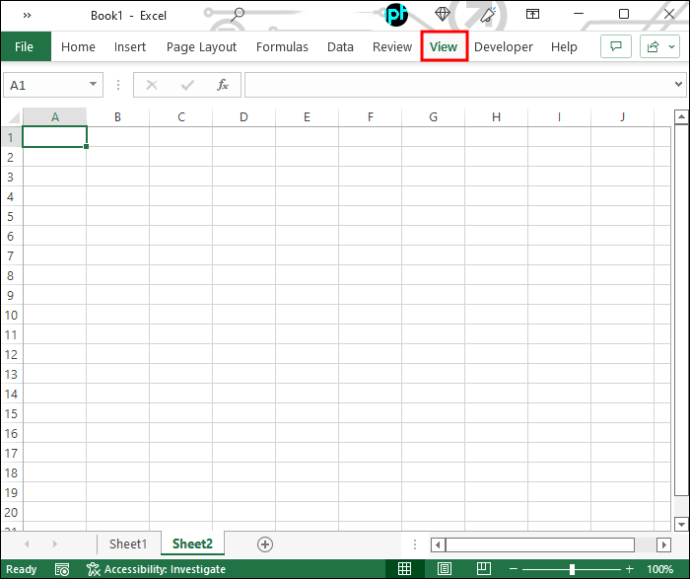Click horizontal scrollbar right arrow
Image resolution: width=690 pixels, height=579 pixels.
[x=664, y=545]
